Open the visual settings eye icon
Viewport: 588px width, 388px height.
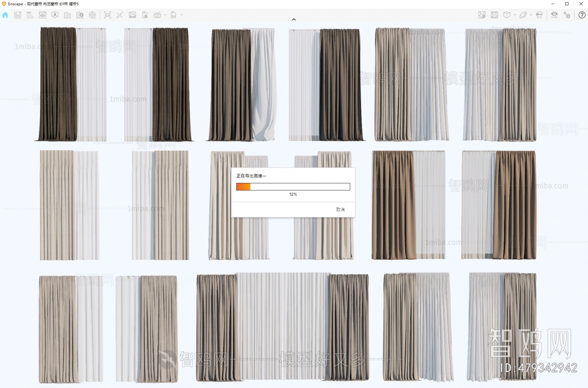tap(554, 15)
